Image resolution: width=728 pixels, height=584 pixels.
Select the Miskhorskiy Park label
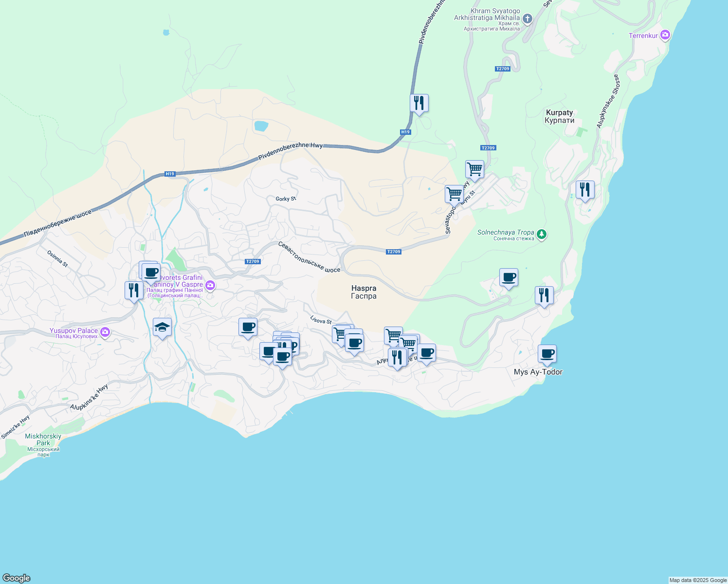click(x=43, y=439)
